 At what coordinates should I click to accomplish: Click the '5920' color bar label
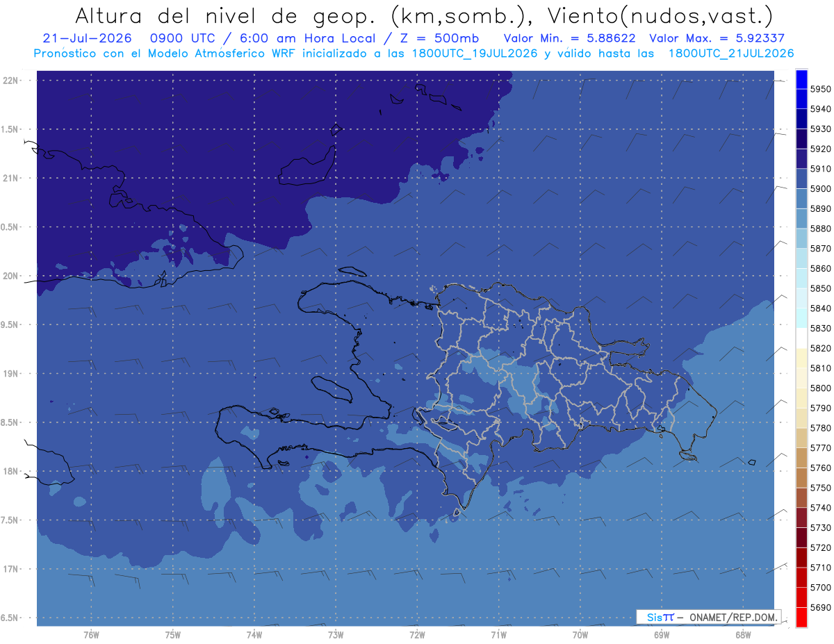[x=821, y=149]
